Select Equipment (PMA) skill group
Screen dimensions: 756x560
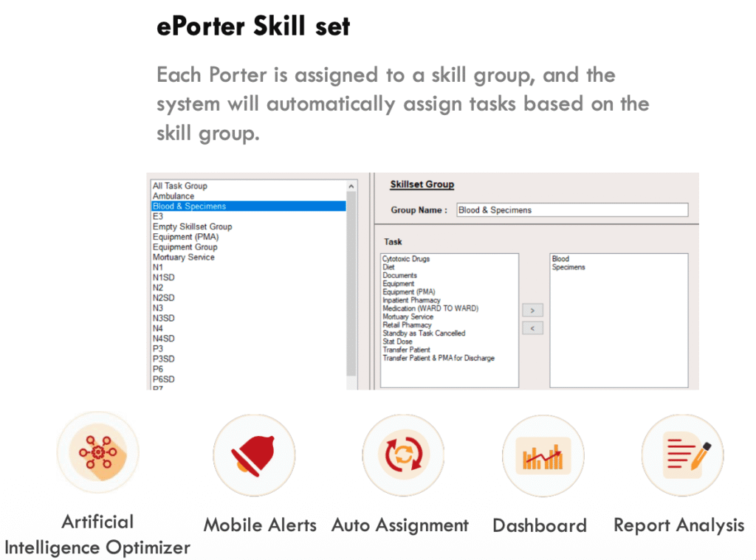[185, 237]
